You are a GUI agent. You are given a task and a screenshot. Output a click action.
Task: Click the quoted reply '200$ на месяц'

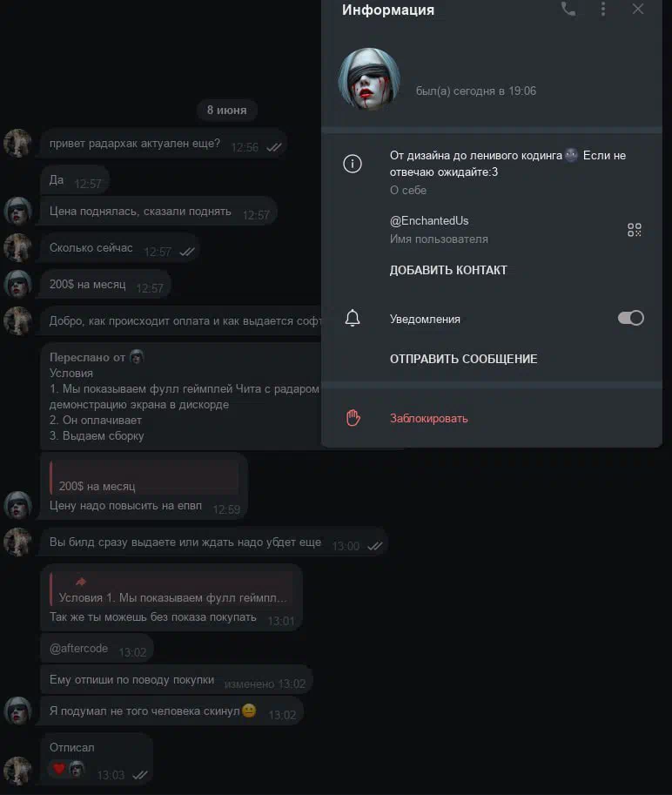point(144,477)
